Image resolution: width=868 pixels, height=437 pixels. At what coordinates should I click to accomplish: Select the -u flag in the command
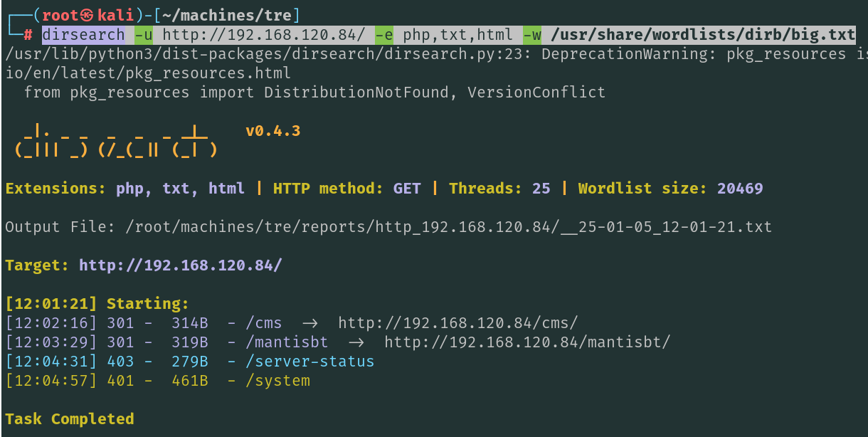pyautogui.click(x=143, y=34)
